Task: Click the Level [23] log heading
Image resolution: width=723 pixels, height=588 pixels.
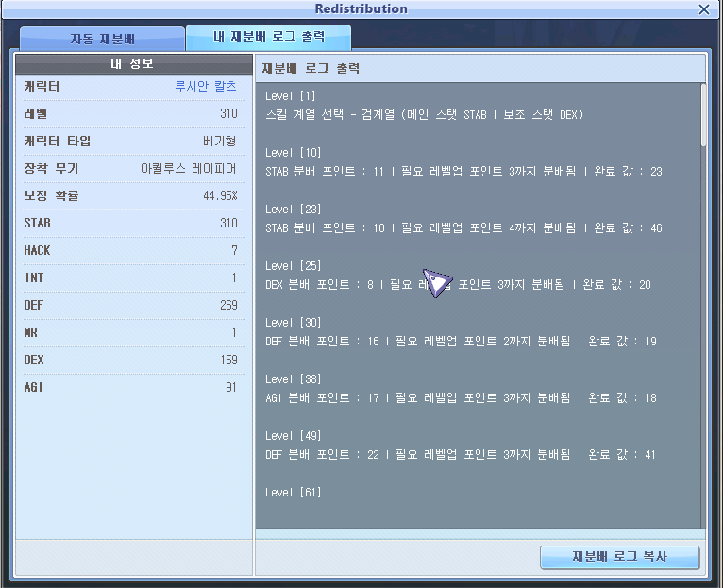Action: [x=294, y=210]
